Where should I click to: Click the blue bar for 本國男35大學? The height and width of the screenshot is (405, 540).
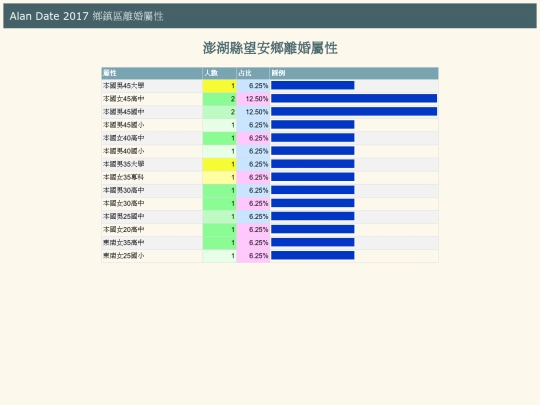pos(313,164)
